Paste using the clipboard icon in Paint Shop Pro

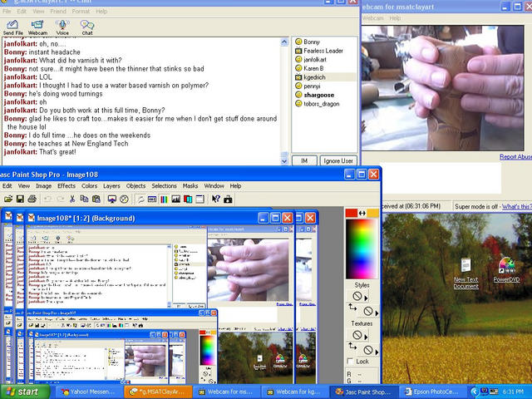[96, 199]
